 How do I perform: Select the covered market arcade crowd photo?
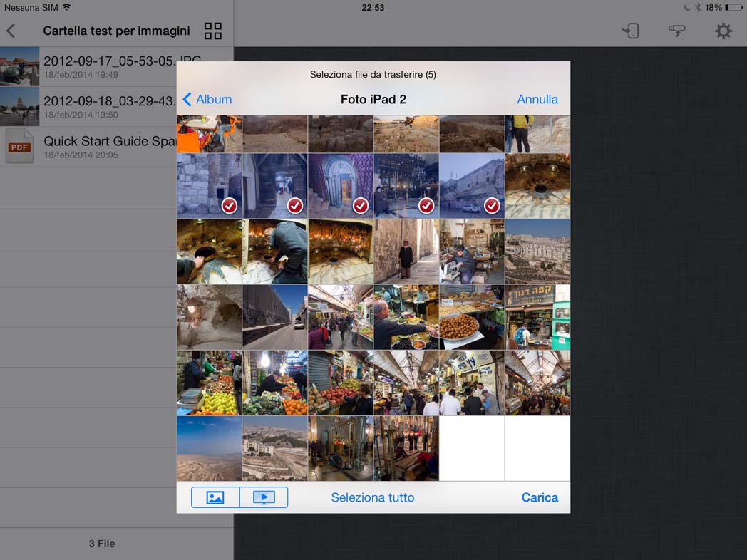point(538,383)
